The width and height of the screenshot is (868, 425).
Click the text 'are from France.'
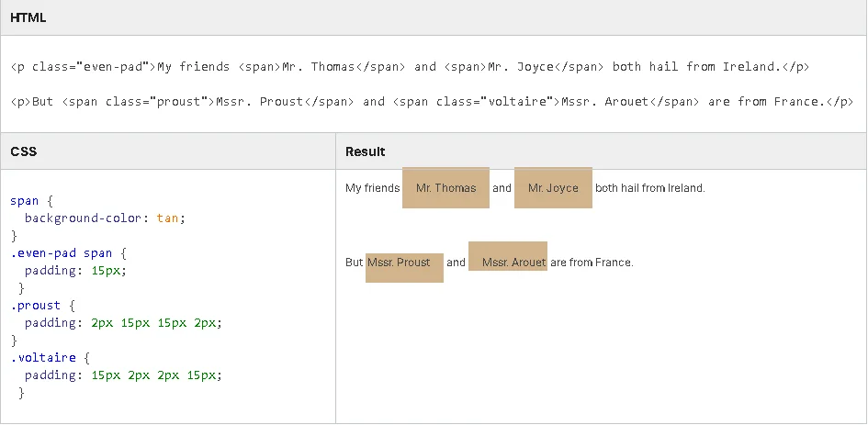click(x=592, y=263)
